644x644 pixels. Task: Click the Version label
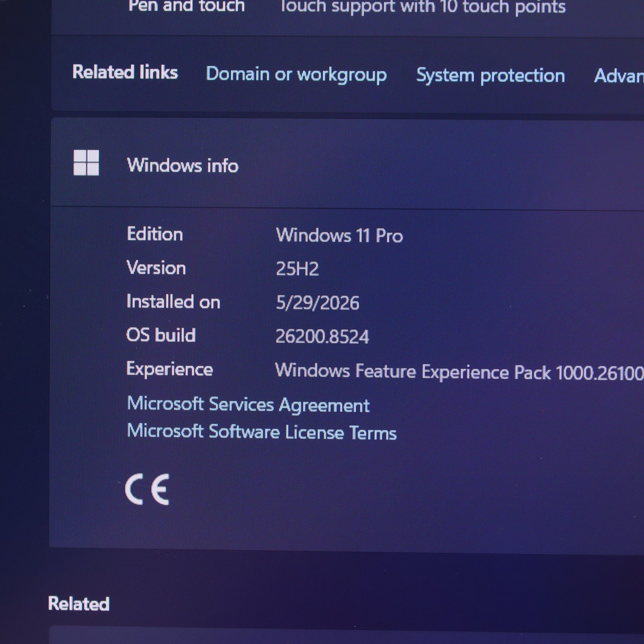(x=156, y=268)
